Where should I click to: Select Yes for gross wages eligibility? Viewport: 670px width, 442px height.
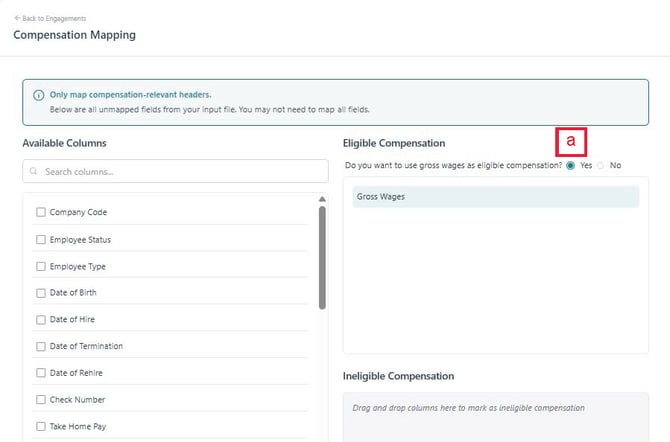click(x=570, y=165)
